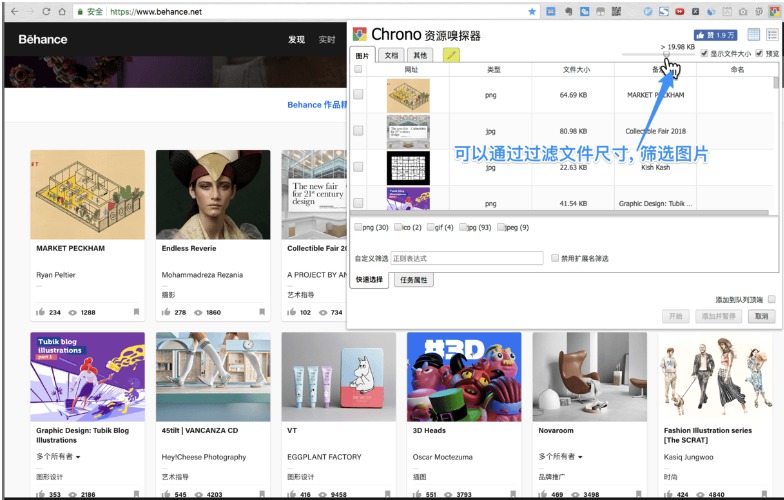This screenshot has width=784, height=500.
Task: Toggle the png (30) filter checkbox
Action: coord(358,227)
